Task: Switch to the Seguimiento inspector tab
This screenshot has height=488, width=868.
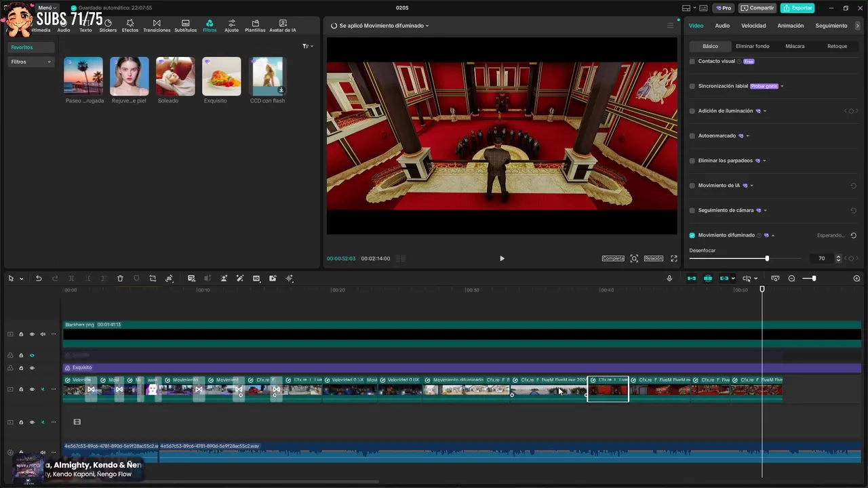Action: coord(831,26)
